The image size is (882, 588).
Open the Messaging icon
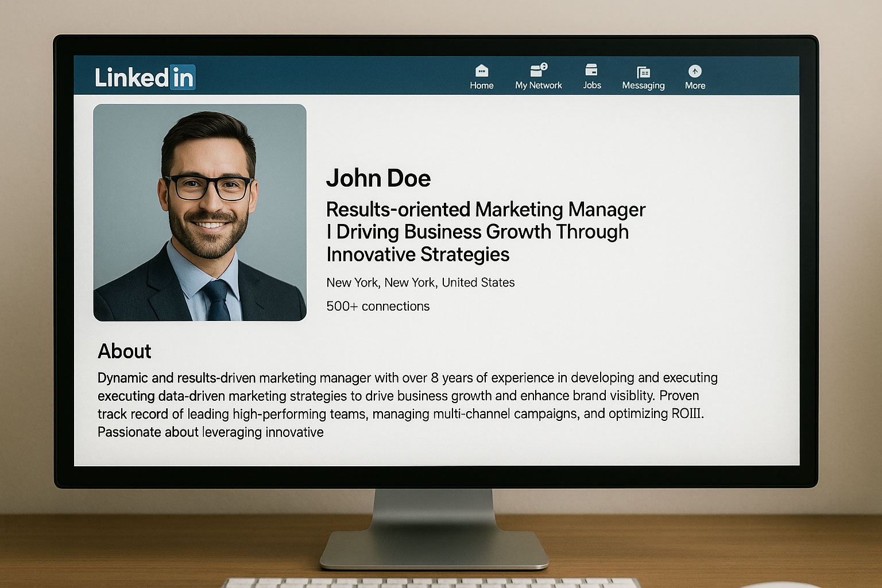(643, 70)
